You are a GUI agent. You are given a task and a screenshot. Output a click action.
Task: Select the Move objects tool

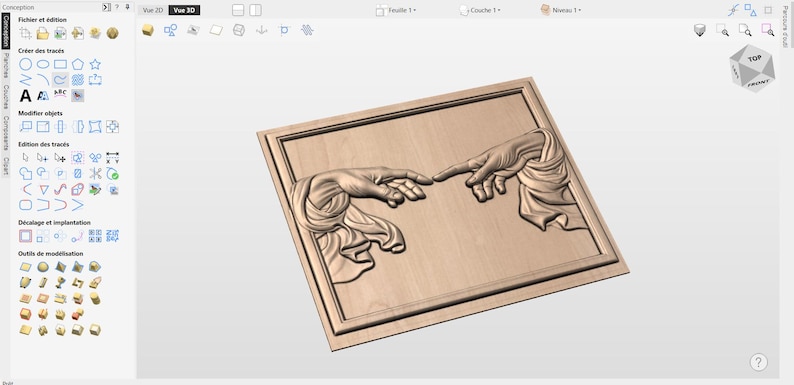(25, 126)
